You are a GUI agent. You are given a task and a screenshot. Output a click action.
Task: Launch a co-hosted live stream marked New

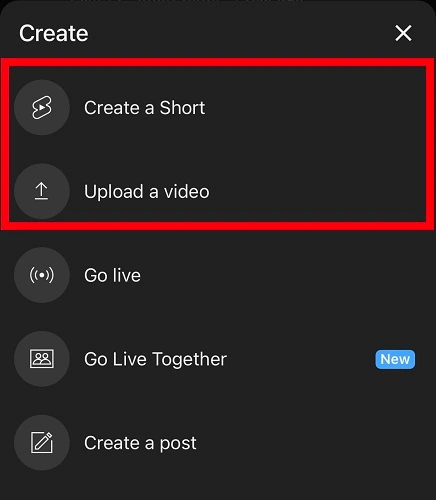[218, 359]
